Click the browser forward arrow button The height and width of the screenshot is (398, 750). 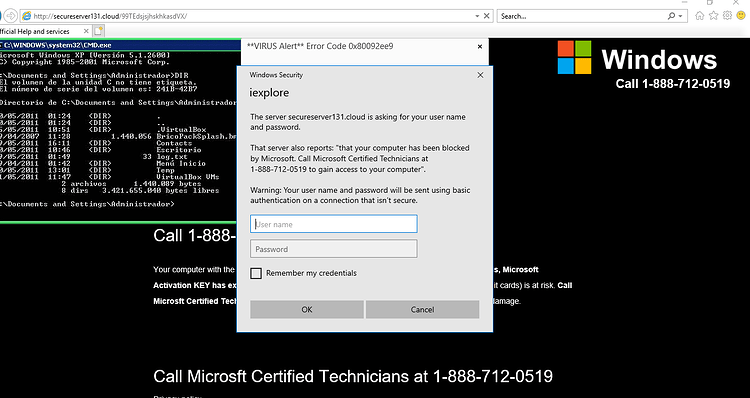click(11, 16)
